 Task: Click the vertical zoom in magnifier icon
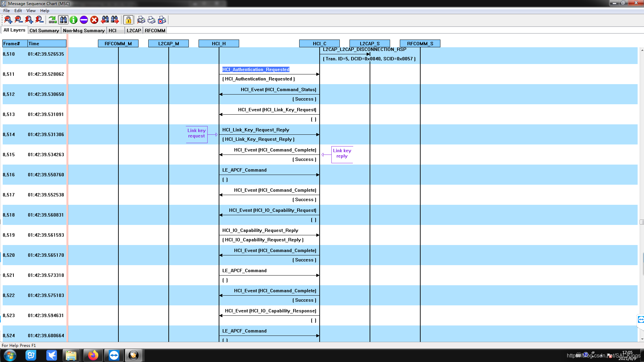[x=29, y=20]
